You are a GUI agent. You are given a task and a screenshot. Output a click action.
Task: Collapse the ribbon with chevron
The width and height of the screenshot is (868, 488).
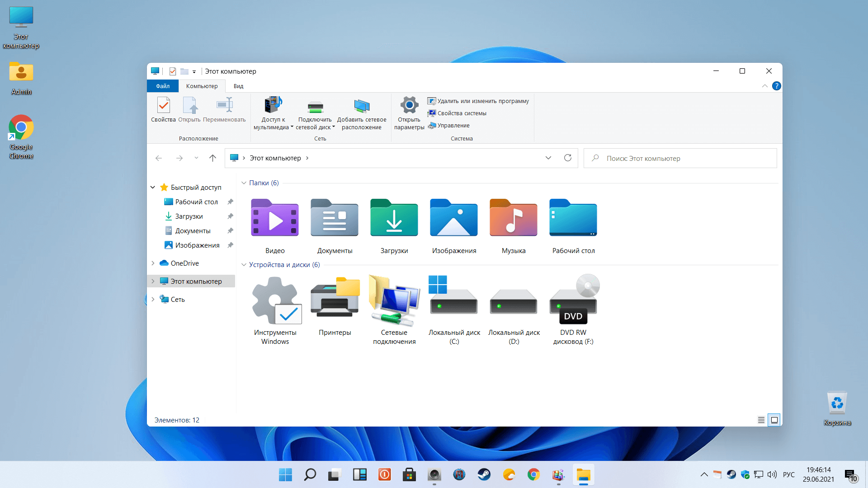(x=765, y=86)
